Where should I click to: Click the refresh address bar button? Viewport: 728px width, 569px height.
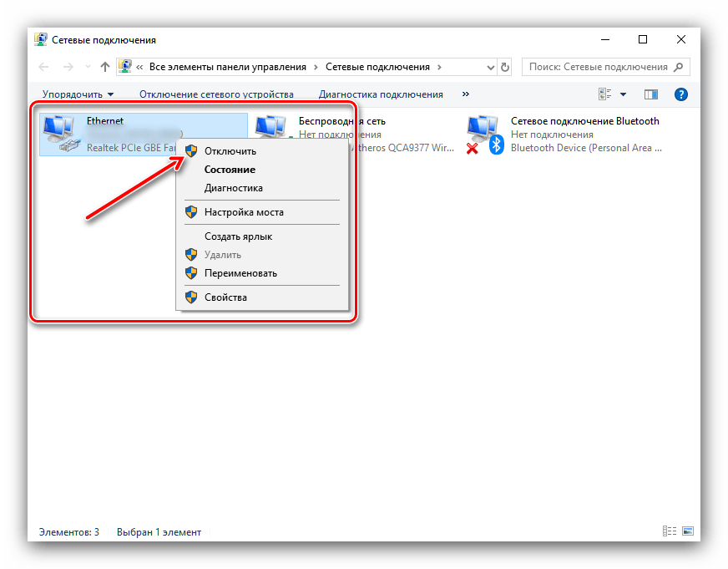pyautogui.click(x=505, y=67)
